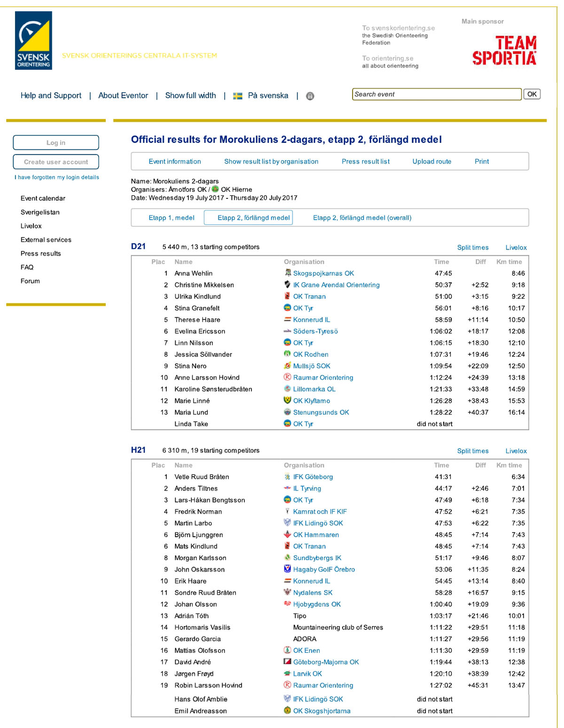Click the OK Enen club icon
This screenshot has width=564, height=728.
click(x=288, y=650)
